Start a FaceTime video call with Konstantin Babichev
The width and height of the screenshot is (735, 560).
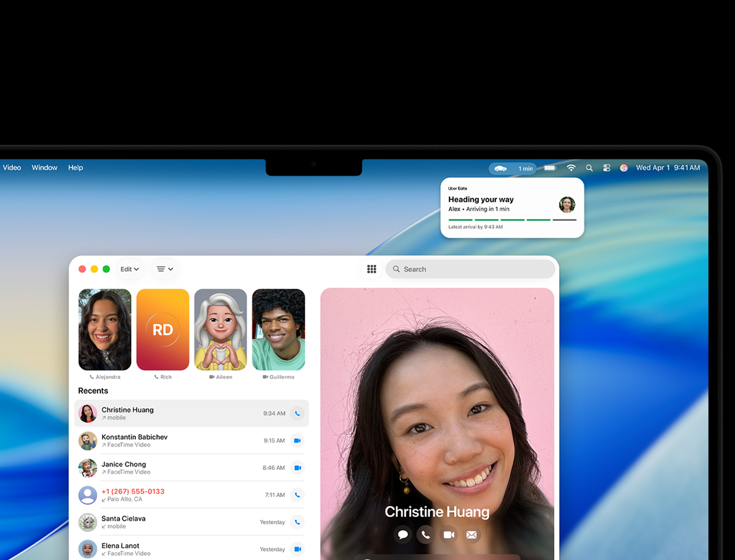(297, 440)
